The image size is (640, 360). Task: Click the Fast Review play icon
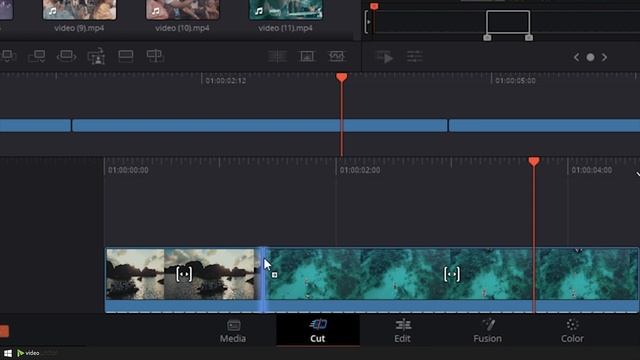(384, 57)
